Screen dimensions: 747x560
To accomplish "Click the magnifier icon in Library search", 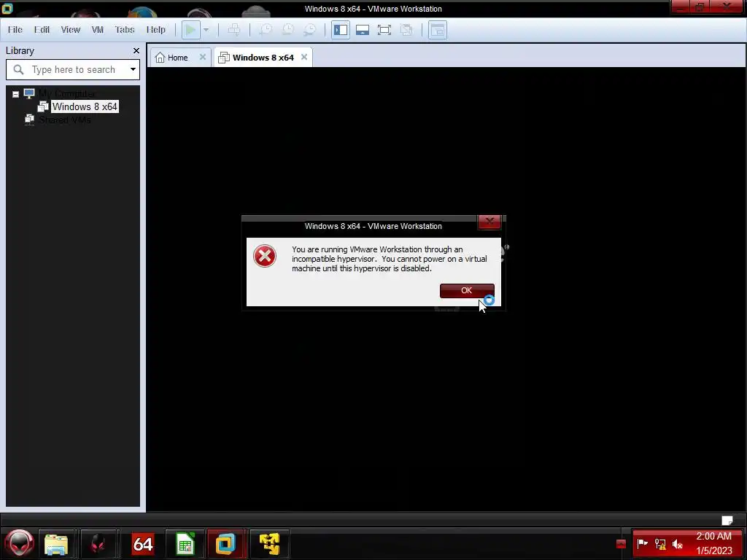I will pyautogui.click(x=18, y=69).
